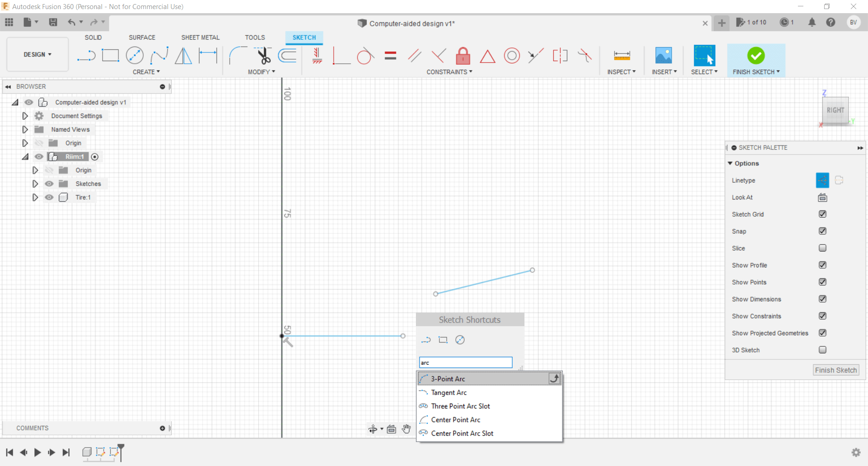Choose the Spline sketch tool
Image resolution: width=868 pixels, height=466 pixels.
point(159,56)
